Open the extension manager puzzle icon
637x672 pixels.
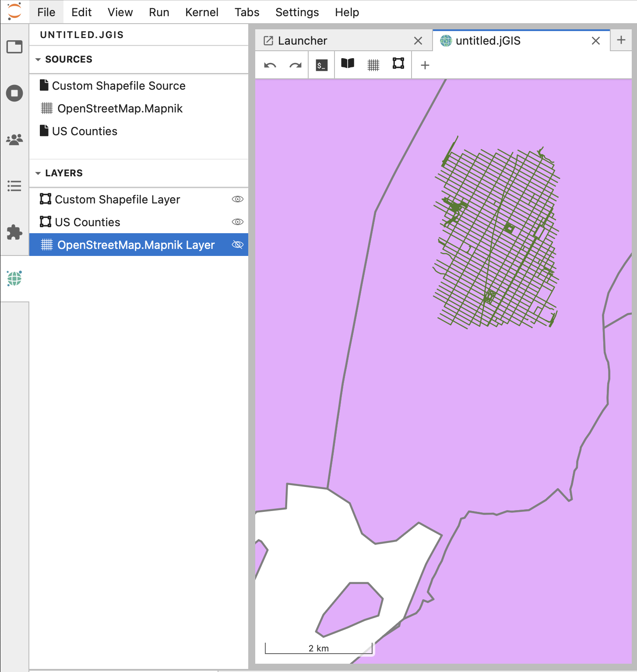pyautogui.click(x=14, y=232)
